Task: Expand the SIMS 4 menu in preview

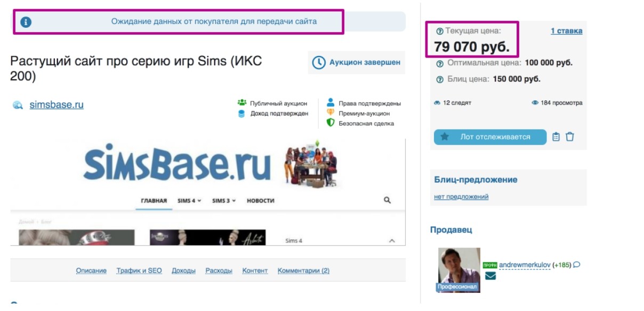Action: point(189,201)
